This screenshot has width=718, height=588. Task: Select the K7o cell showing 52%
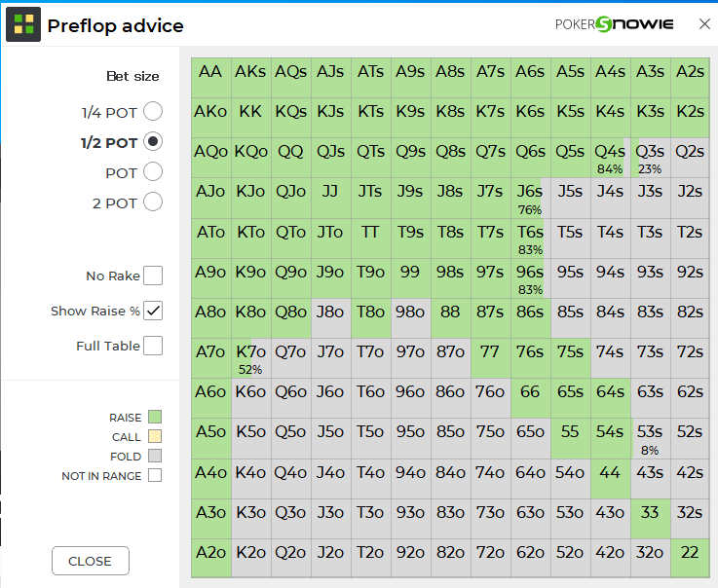coord(250,356)
